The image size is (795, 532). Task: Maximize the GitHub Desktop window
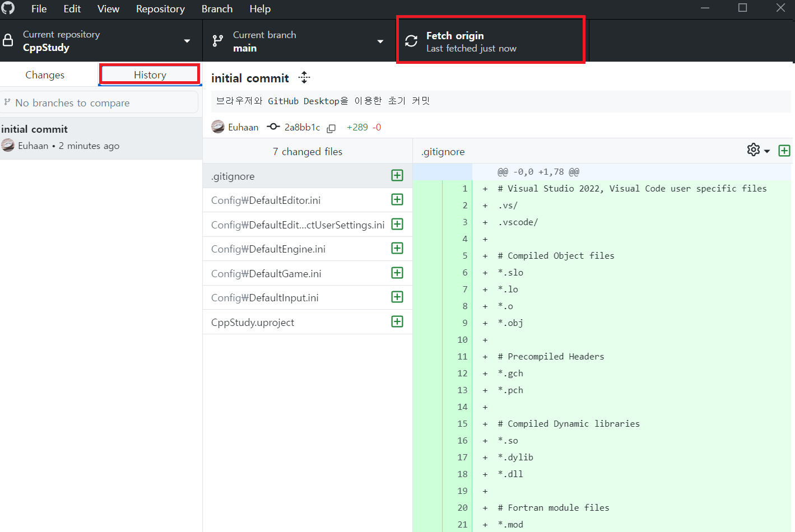tap(743, 8)
